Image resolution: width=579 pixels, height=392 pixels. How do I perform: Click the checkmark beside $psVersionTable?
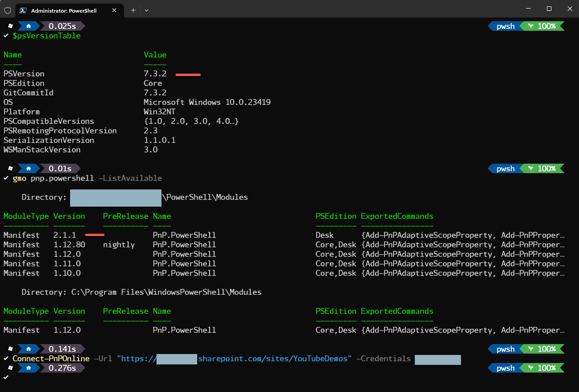pyautogui.click(x=5, y=35)
